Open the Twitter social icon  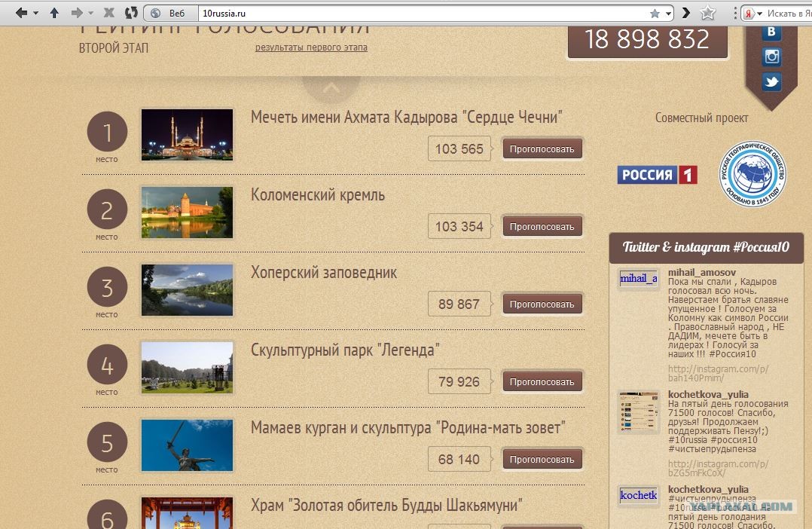point(771,82)
